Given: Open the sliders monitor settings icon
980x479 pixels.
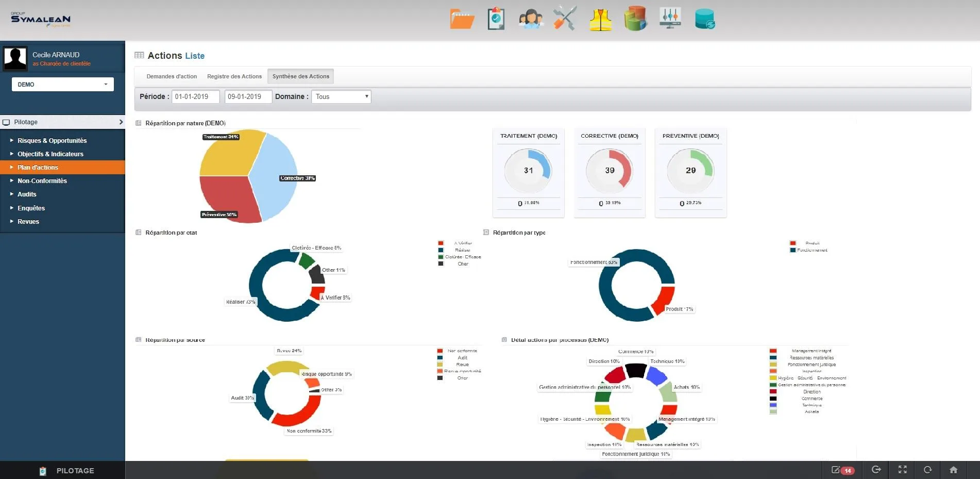Looking at the screenshot, I should pyautogui.click(x=670, y=19).
